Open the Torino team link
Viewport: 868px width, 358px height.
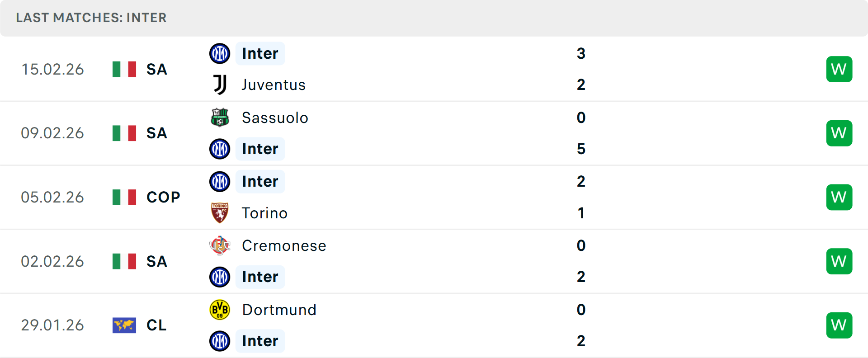[264, 213]
